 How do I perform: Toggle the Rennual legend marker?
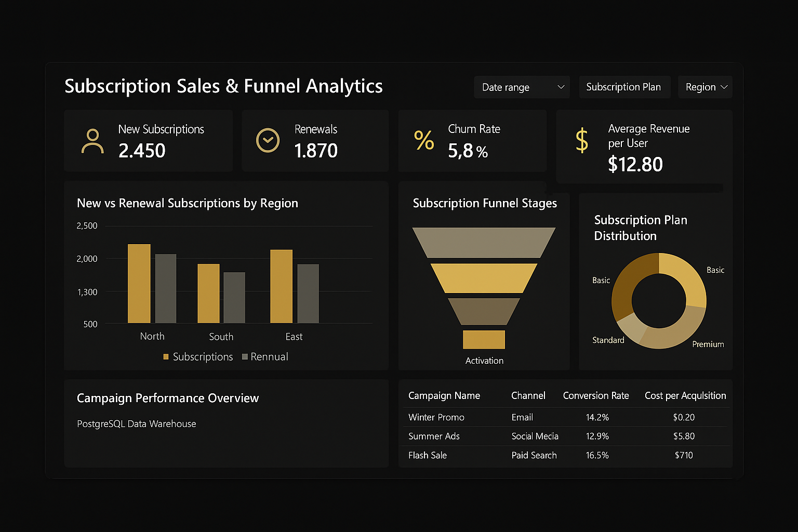(x=245, y=357)
